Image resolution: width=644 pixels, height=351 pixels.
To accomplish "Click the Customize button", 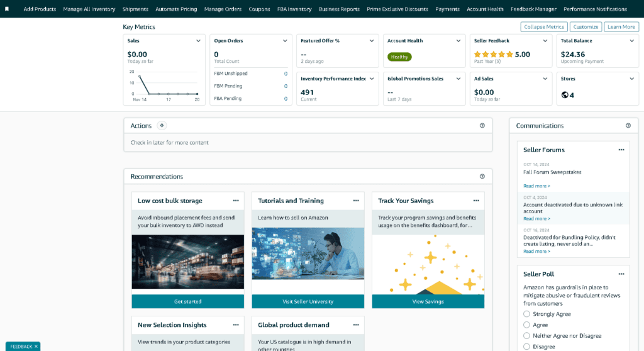I will 586,26.
